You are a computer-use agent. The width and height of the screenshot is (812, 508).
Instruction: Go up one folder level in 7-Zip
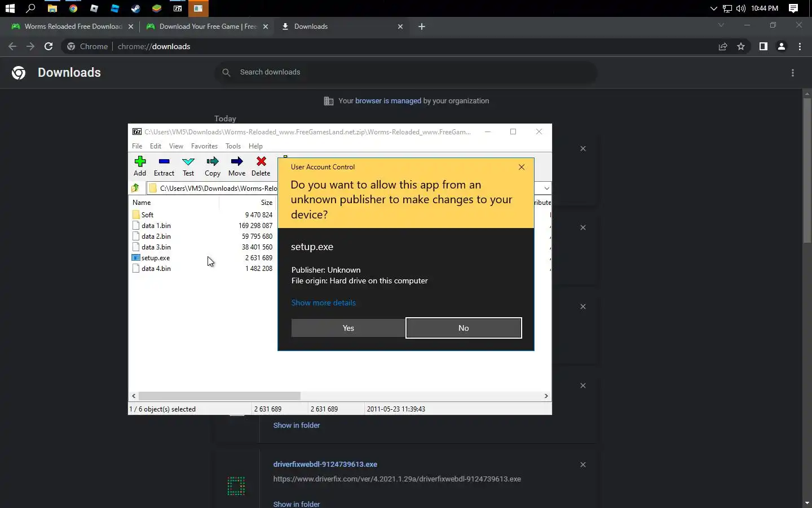click(x=135, y=188)
